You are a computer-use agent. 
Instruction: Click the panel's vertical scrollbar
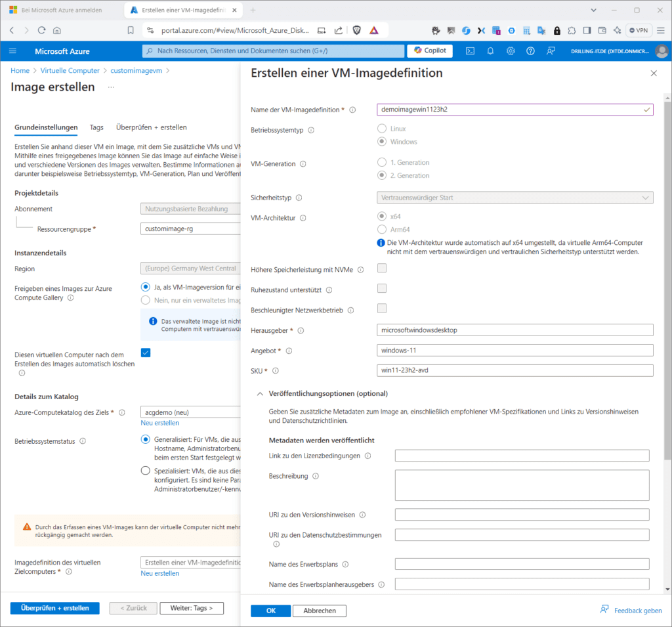(667, 281)
